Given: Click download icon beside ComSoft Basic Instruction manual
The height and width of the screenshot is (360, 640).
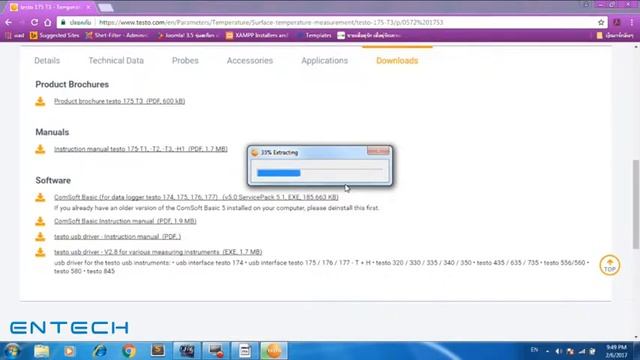Looking at the screenshot, I should click(x=40, y=221).
